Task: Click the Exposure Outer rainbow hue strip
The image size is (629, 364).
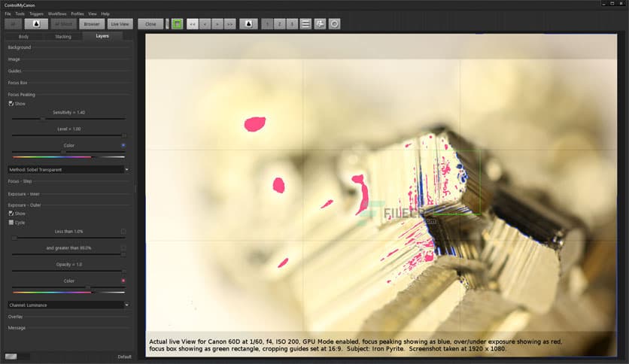Action: pyautogui.click(x=68, y=293)
